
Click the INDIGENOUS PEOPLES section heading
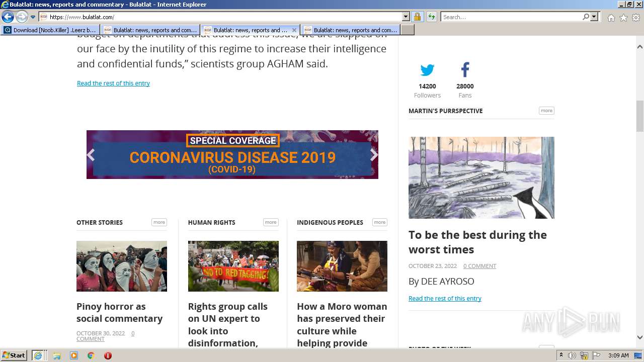[x=330, y=222]
